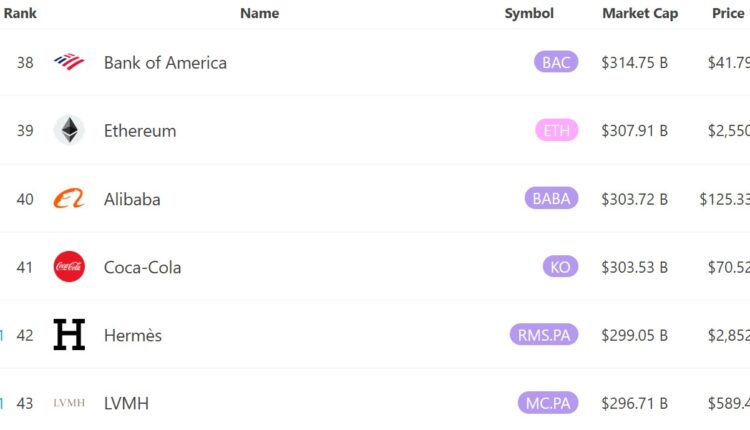Click the LVMH logo icon
Screen dimensions: 750x430
click(69, 403)
